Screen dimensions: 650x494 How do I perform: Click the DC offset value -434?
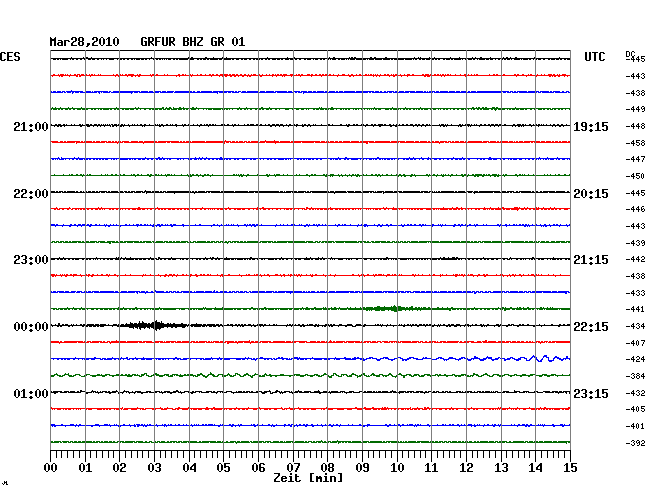click(635, 326)
